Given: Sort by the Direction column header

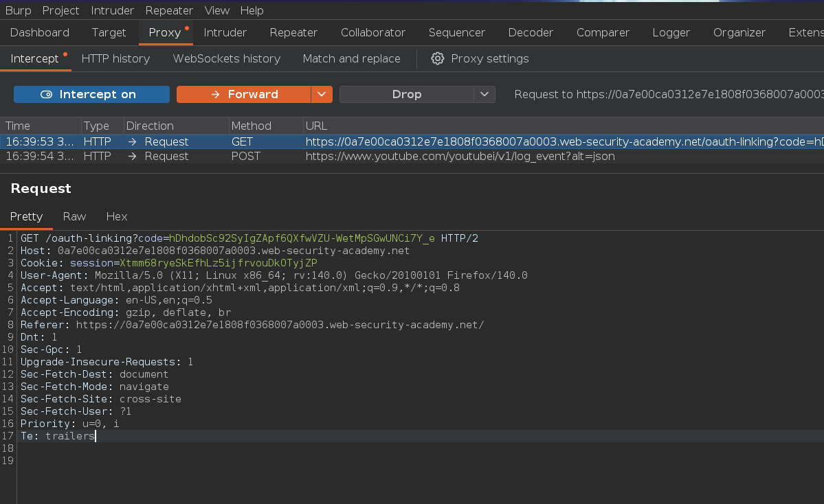Looking at the screenshot, I should [177, 126].
